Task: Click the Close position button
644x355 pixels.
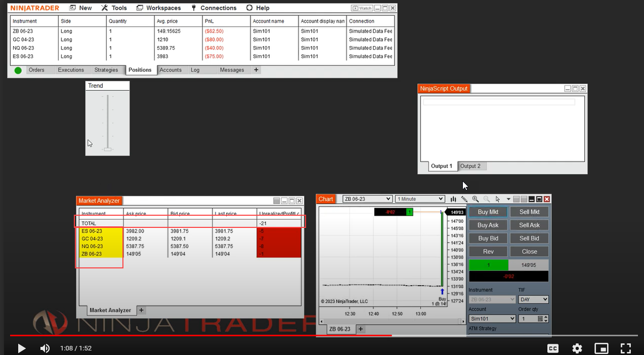Action: pyautogui.click(x=529, y=252)
